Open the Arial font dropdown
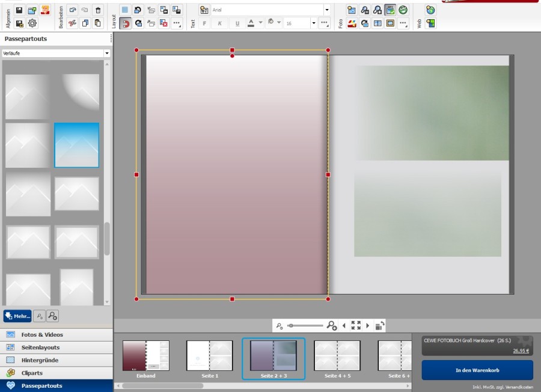Image resolution: width=541 pixels, height=392 pixels. click(x=326, y=10)
